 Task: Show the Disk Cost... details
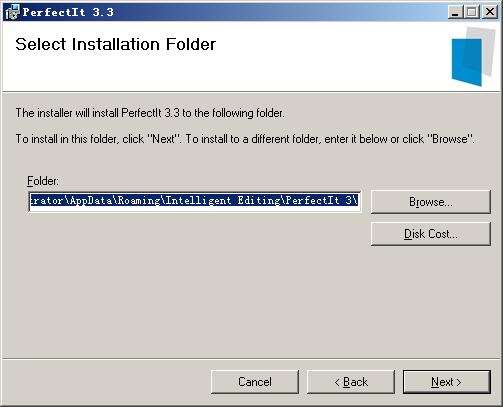pos(431,234)
